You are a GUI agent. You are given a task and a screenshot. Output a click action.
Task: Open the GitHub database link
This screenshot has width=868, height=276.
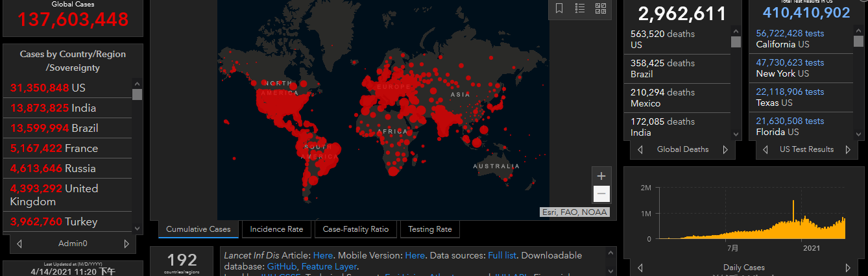click(x=282, y=266)
